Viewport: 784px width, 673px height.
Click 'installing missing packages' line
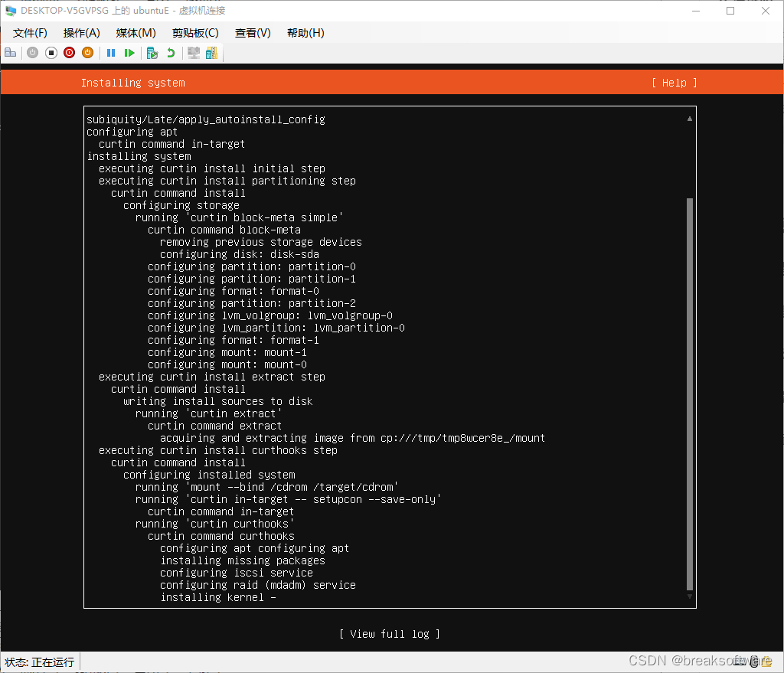(243, 560)
